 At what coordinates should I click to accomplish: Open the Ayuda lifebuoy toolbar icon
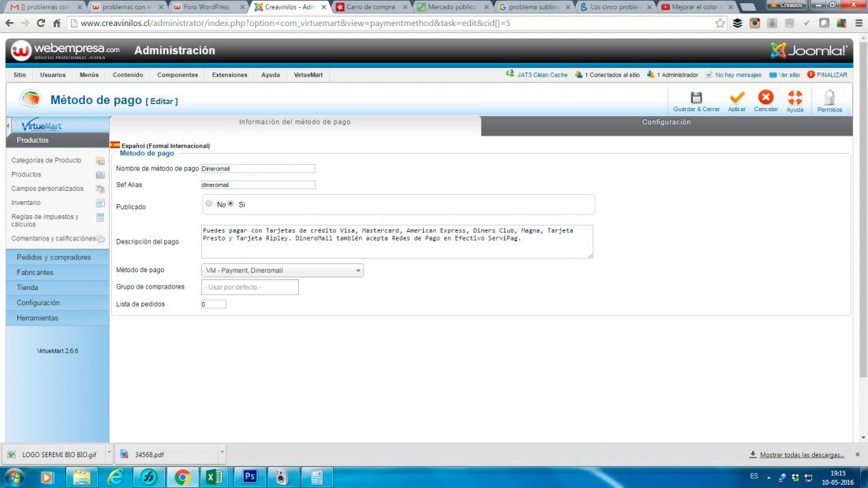pyautogui.click(x=795, y=98)
